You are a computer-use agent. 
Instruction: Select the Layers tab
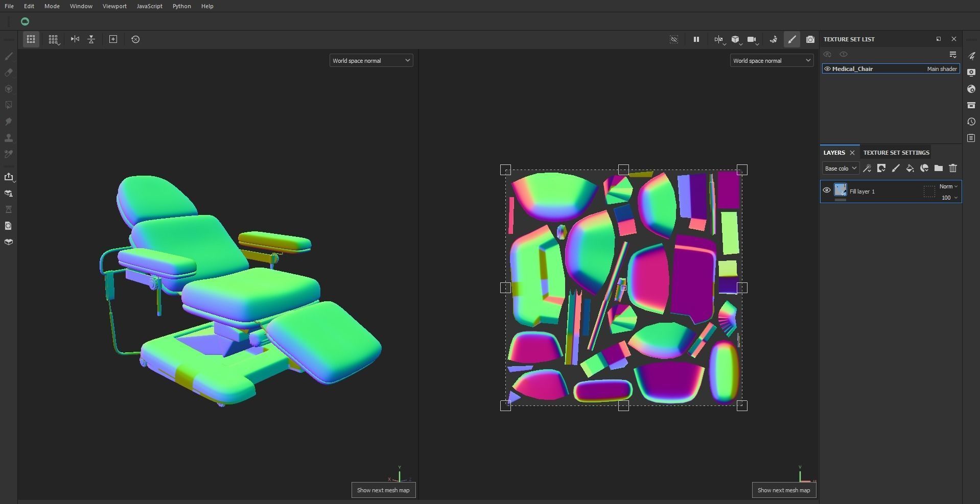[x=834, y=153]
